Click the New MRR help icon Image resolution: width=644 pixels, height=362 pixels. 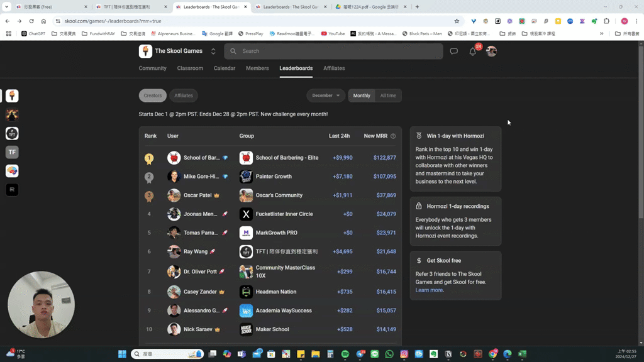393,136
